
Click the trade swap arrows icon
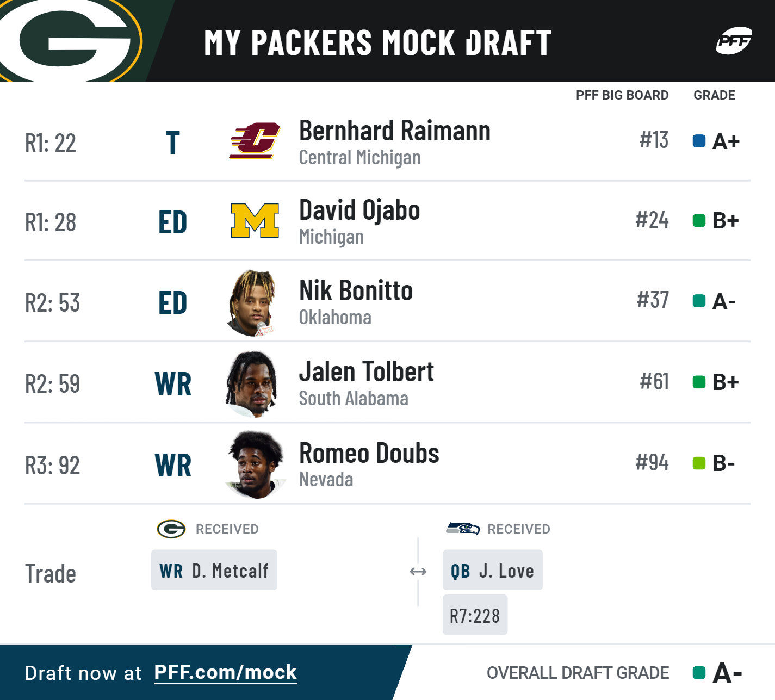tap(418, 571)
